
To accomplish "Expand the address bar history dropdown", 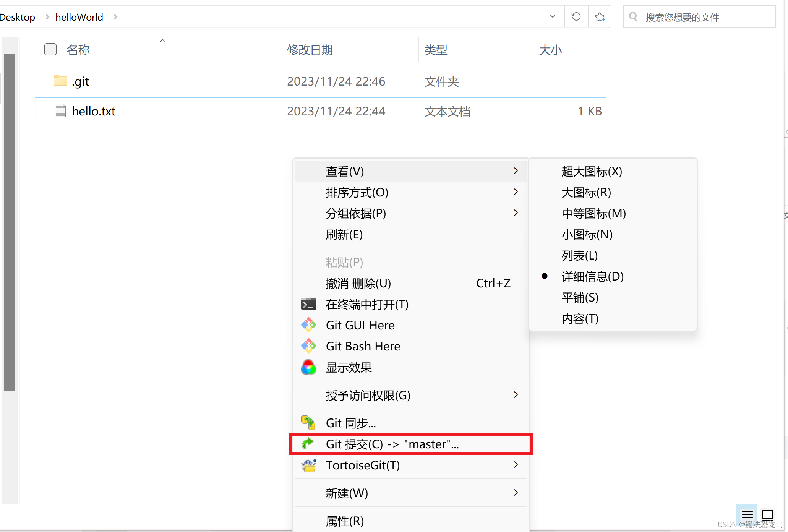I will [552, 16].
